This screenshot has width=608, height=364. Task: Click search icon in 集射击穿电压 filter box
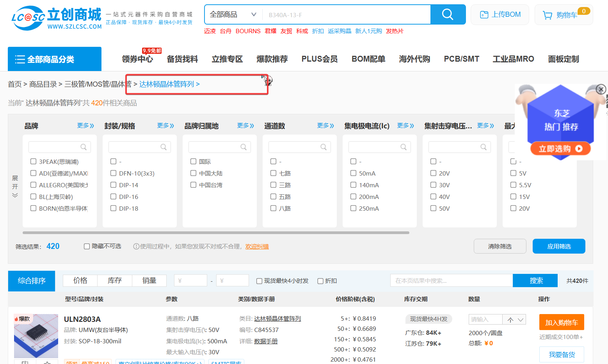(484, 147)
